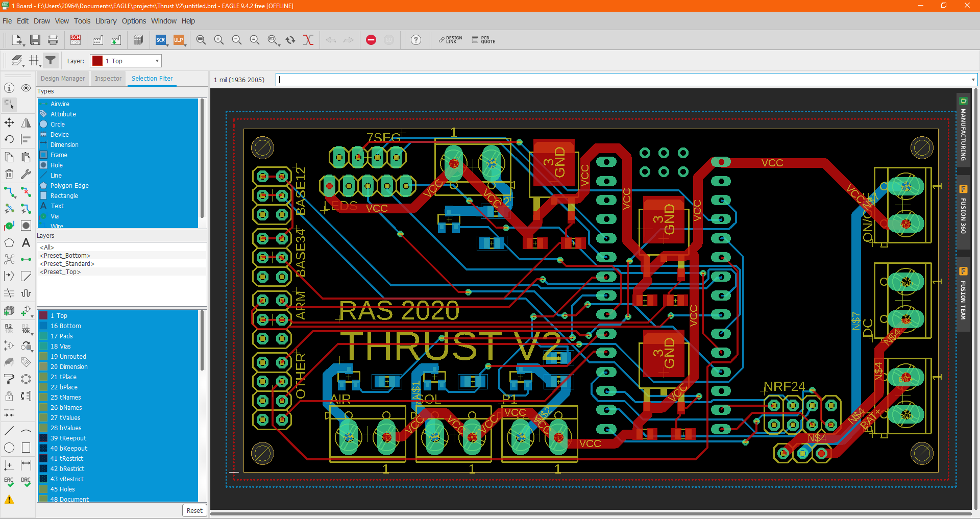Select the Polygon tool
This screenshot has height=519, width=980.
[x=9, y=243]
